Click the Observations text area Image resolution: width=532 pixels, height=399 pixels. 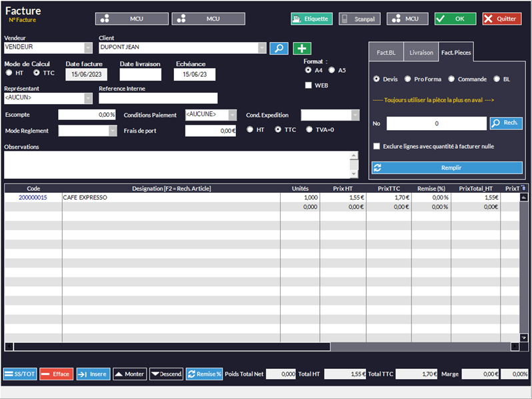177,165
